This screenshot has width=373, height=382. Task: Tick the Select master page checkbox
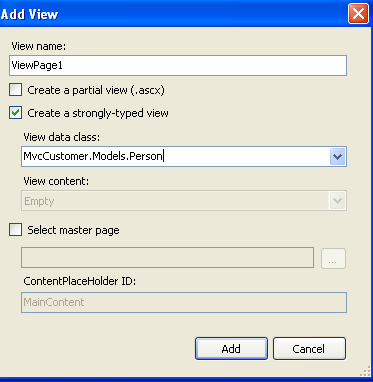(15, 230)
